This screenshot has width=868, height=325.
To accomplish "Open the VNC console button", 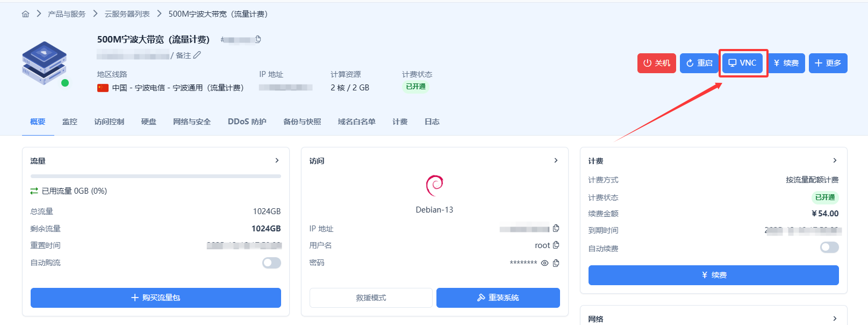I will click(x=742, y=63).
